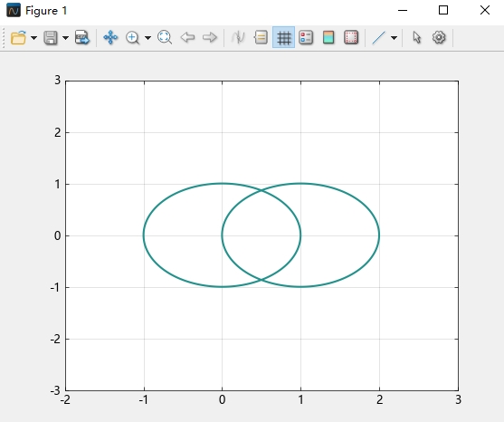Screen dimensions: 504x422
Task: Choose the line drawing tool
Action: [378, 38]
